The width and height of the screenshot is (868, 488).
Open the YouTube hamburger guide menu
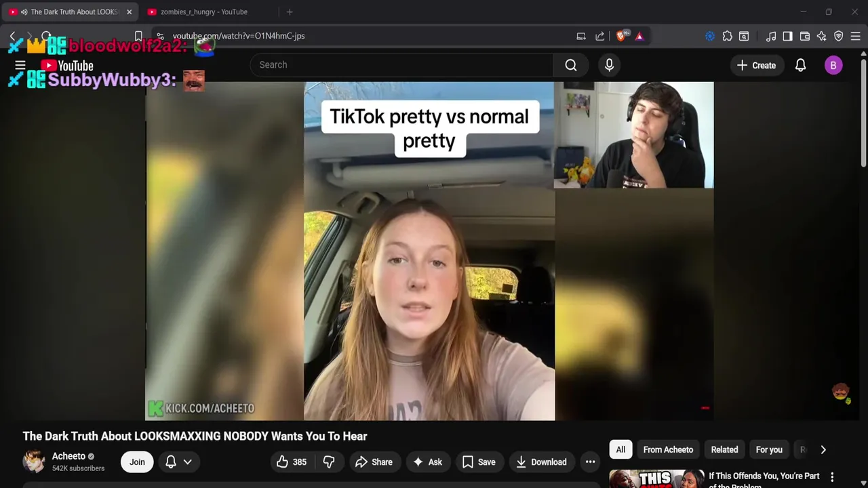coord(20,66)
